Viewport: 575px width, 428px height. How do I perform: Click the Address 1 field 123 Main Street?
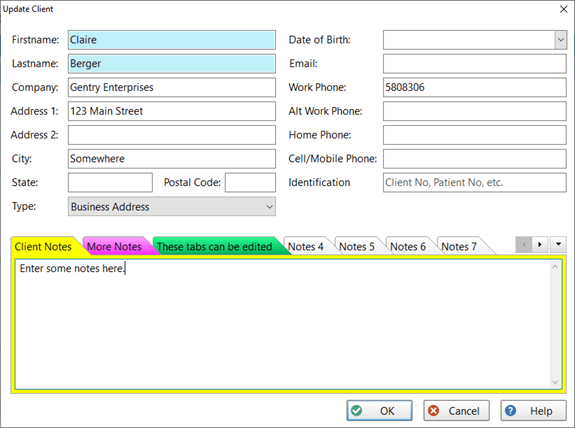coord(172,111)
